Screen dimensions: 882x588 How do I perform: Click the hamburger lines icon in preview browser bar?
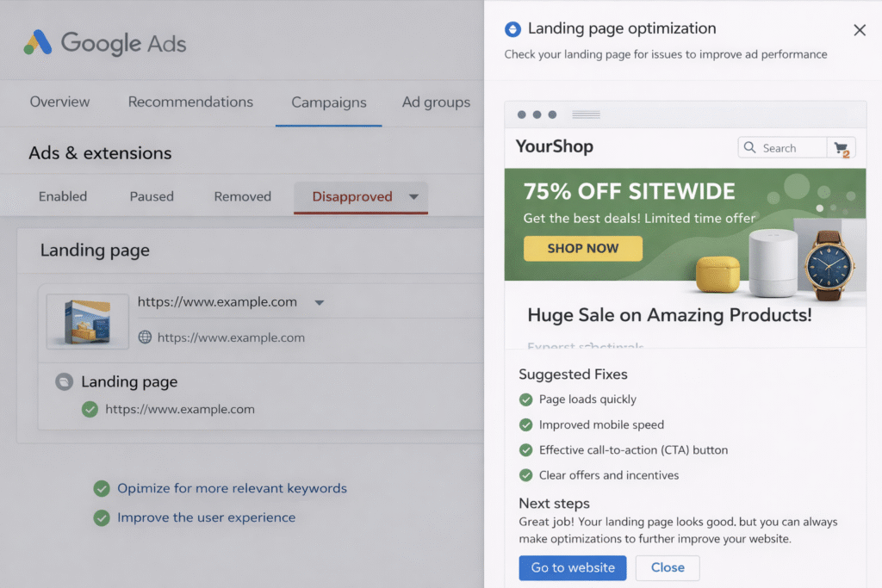586,115
